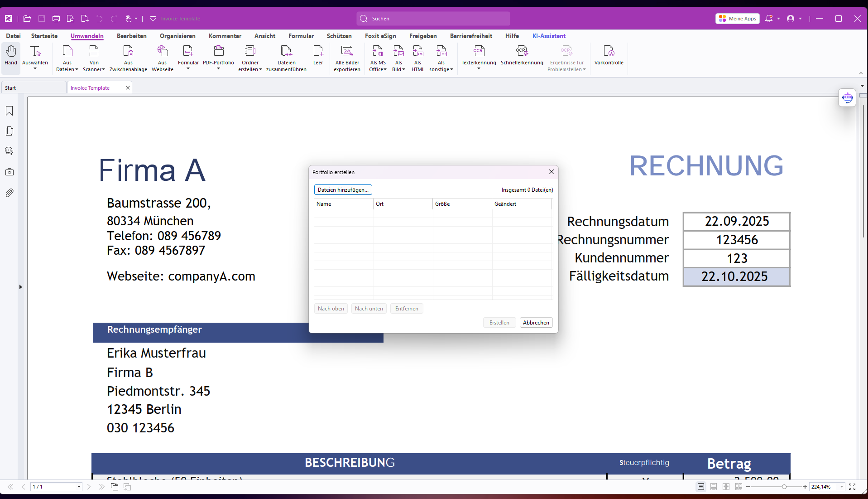Click Dateien hinzufügen button
Image resolution: width=868 pixels, height=499 pixels.
pos(343,190)
